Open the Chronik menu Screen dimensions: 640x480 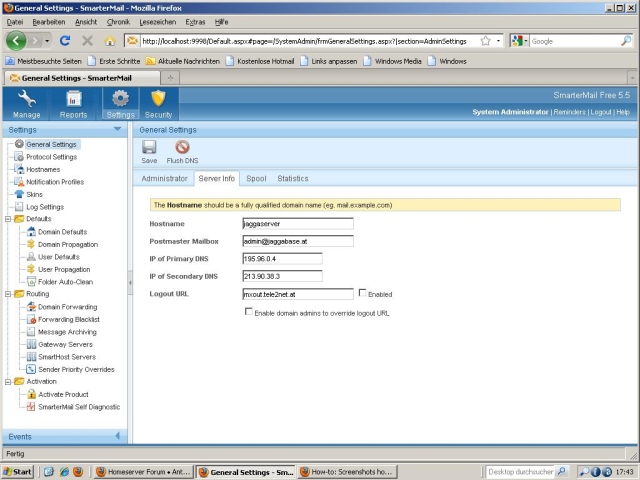point(118,22)
